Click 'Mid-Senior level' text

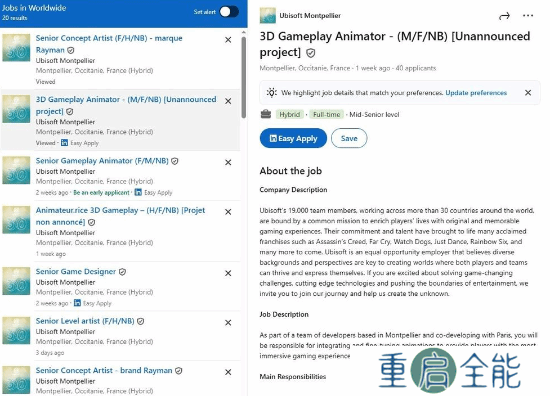[x=374, y=114]
